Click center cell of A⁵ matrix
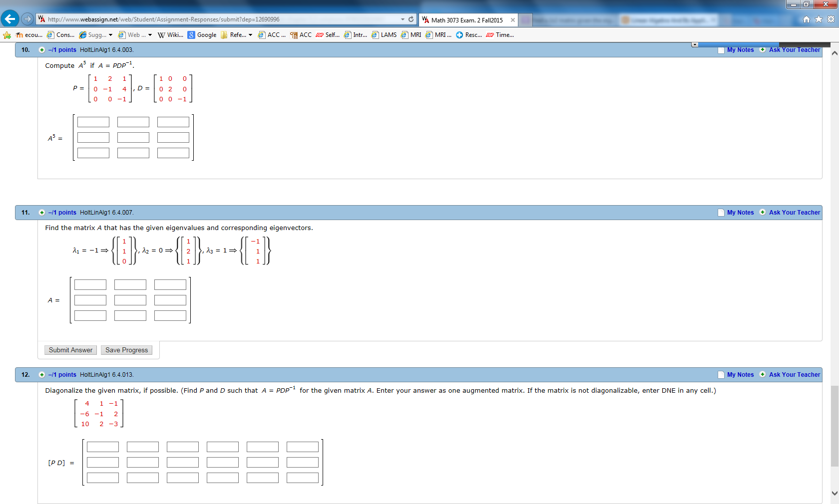The height and width of the screenshot is (504, 839). point(133,137)
